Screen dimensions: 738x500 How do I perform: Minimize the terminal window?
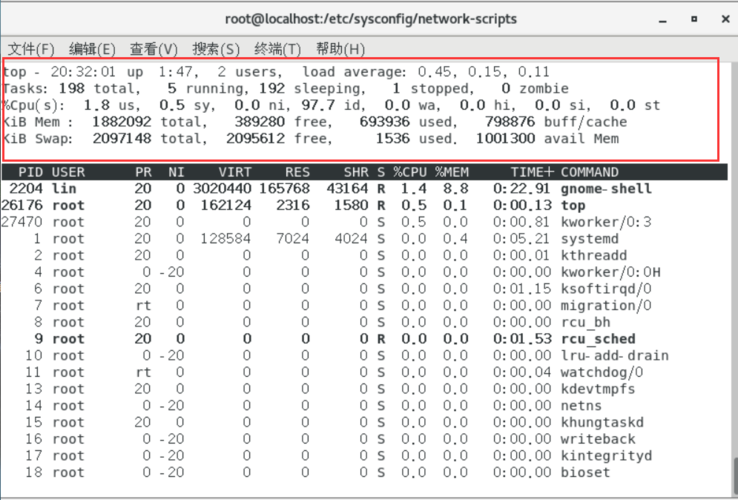(663, 20)
